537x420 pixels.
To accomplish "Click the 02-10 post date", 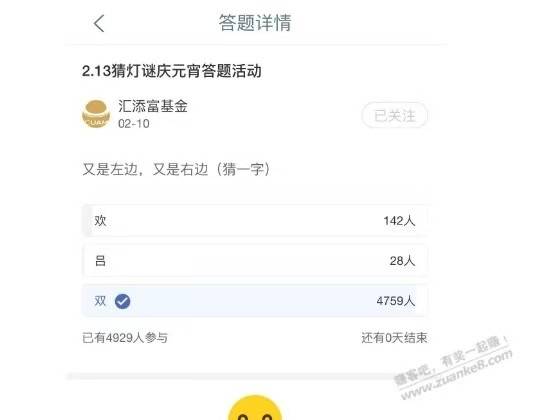I will (x=134, y=124).
